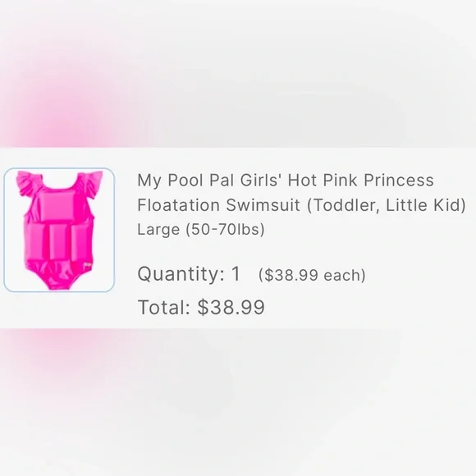Click the lower float panels on swimsuit
Screen dimensions: 476x476
click(x=59, y=242)
